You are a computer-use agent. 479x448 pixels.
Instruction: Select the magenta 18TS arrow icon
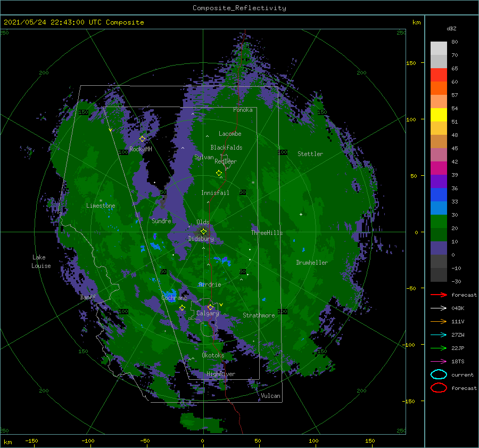439,361
